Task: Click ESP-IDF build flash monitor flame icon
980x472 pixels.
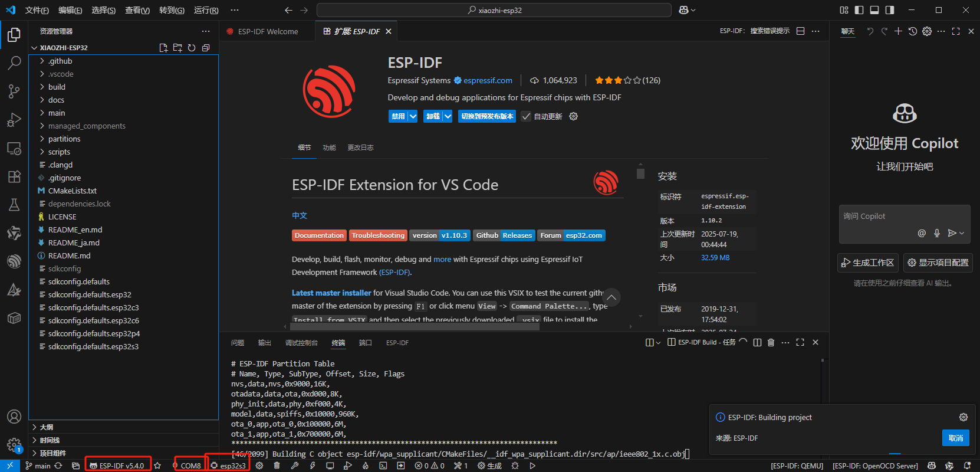Action: (x=366, y=466)
